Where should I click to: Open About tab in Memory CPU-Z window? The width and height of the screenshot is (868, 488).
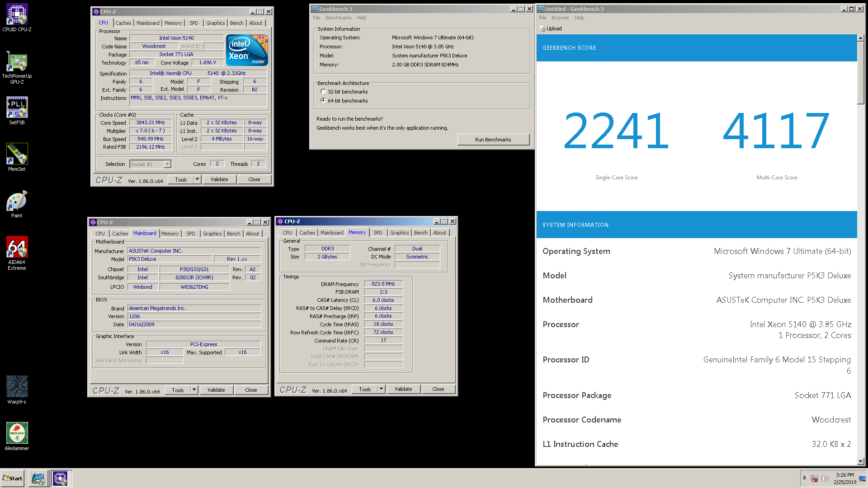[439, 233]
